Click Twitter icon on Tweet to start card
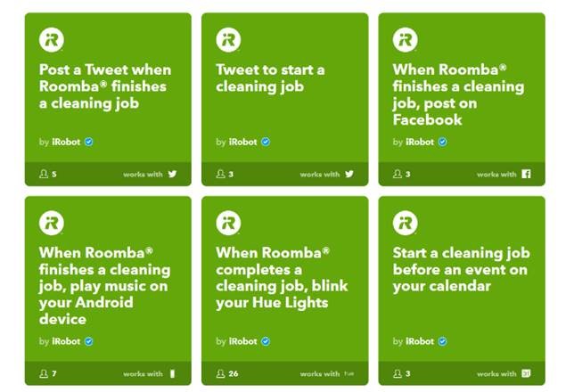 [x=349, y=174]
